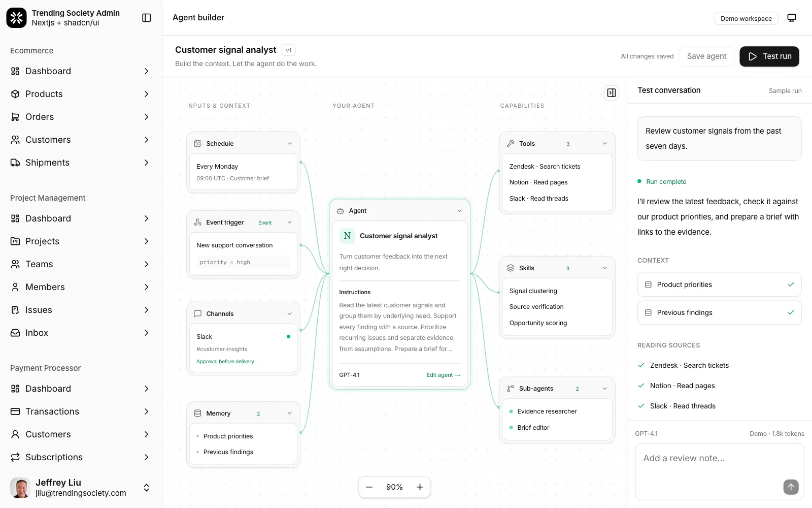Image resolution: width=812 pixels, height=508 pixels.
Task: Open the Payment Processor Dashboard menu item
Action: pos(81,389)
